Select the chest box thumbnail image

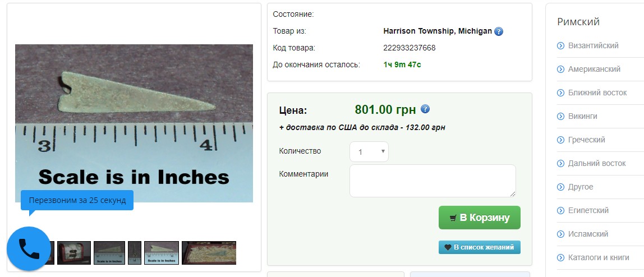click(74, 253)
